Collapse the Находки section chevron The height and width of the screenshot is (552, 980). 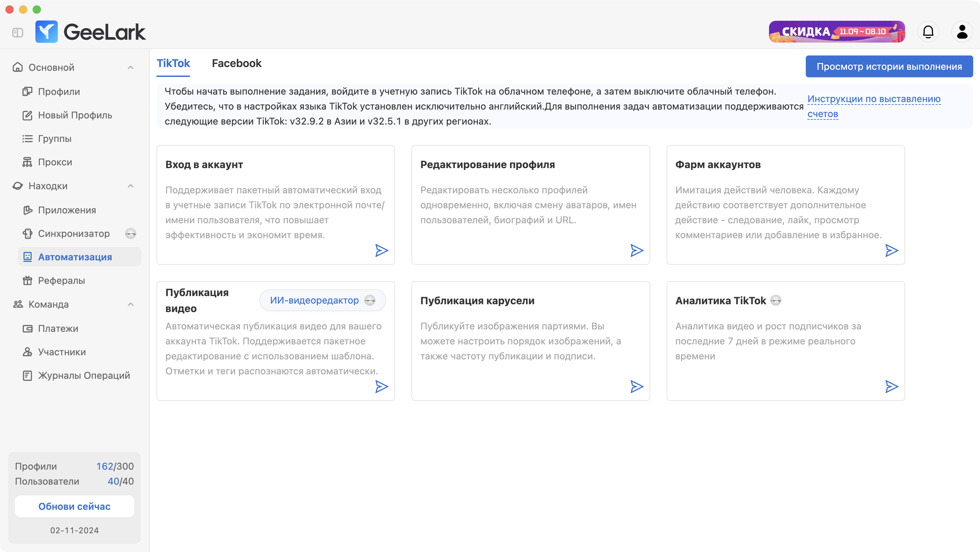(x=130, y=186)
